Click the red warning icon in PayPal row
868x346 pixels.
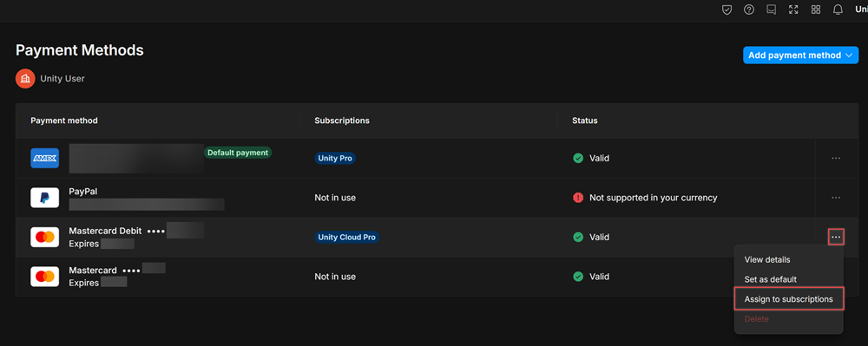[578, 198]
